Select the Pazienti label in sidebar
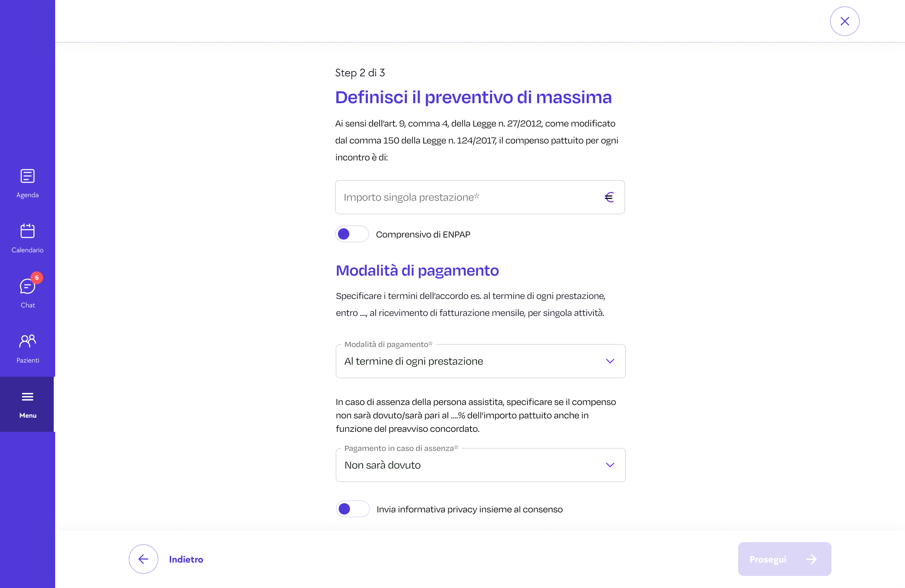The width and height of the screenshot is (905, 588). pyautogui.click(x=28, y=360)
